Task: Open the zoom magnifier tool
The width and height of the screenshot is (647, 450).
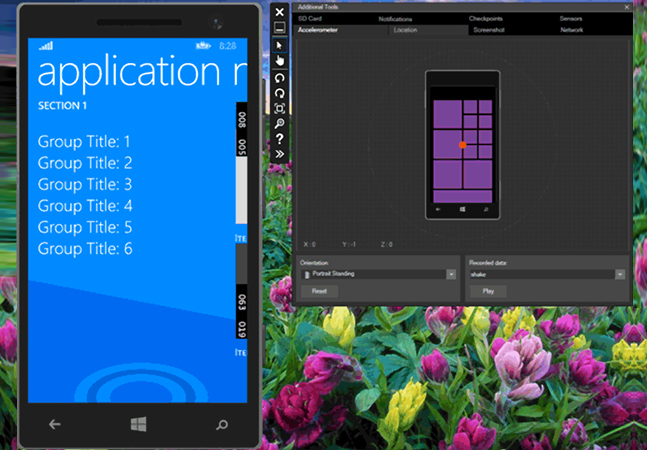Action: pos(279,123)
